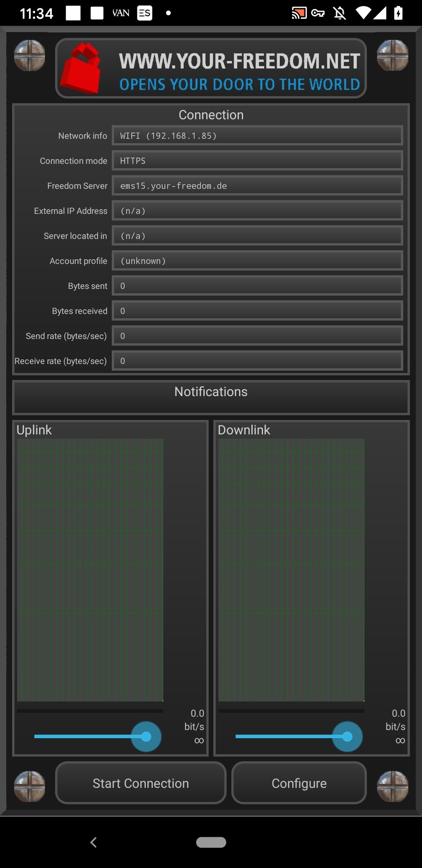
Task: Tap the VAN notification icon
Action: (x=121, y=13)
